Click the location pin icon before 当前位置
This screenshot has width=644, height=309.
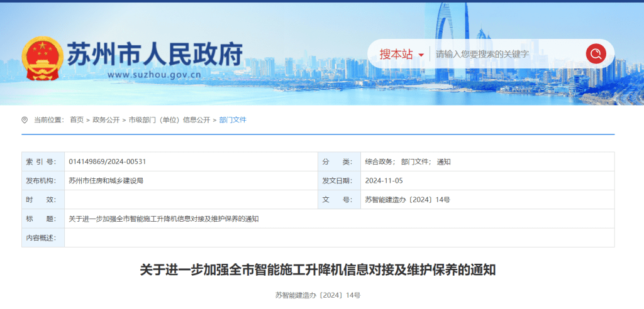25,120
